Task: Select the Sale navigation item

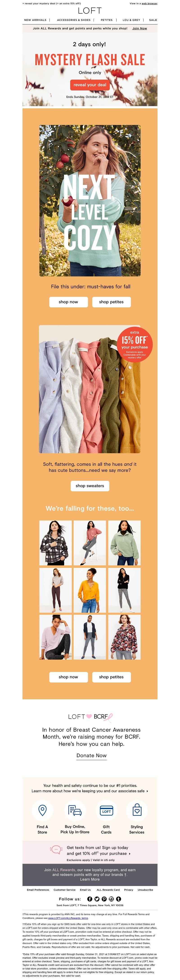Action: coord(153,20)
